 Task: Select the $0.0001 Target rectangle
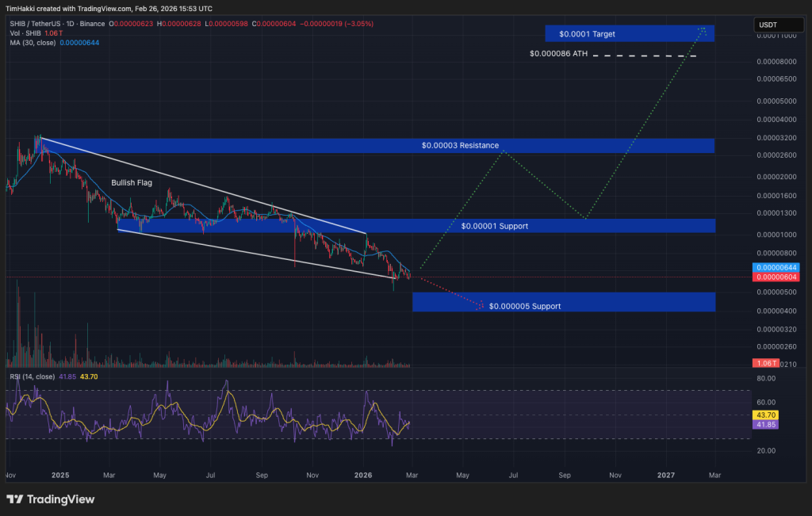pyautogui.click(x=630, y=34)
